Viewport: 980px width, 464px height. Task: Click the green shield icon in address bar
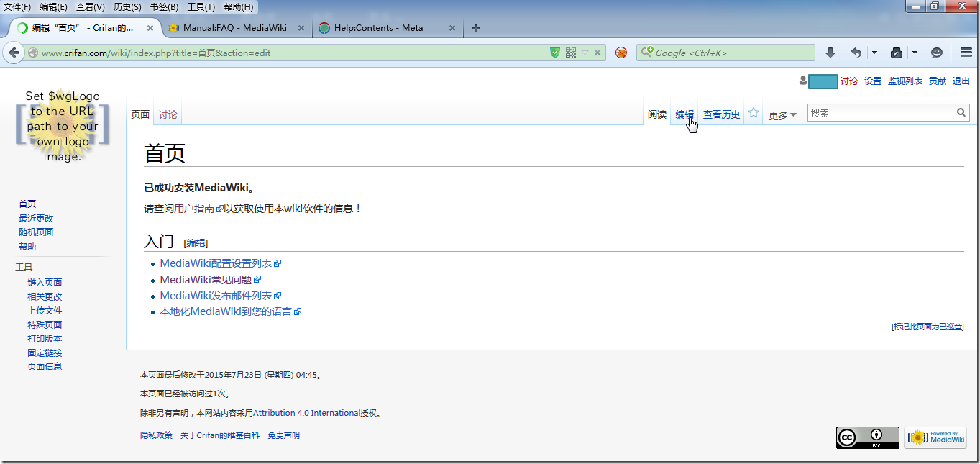point(555,53)
